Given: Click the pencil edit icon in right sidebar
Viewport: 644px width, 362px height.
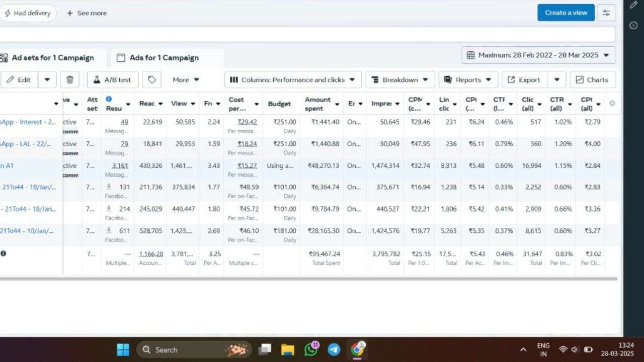Looking at the screenshot, I should 633,5.
